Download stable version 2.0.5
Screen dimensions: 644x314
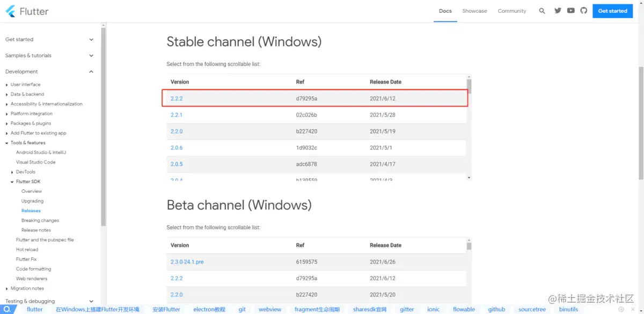(x=177, y=164)
